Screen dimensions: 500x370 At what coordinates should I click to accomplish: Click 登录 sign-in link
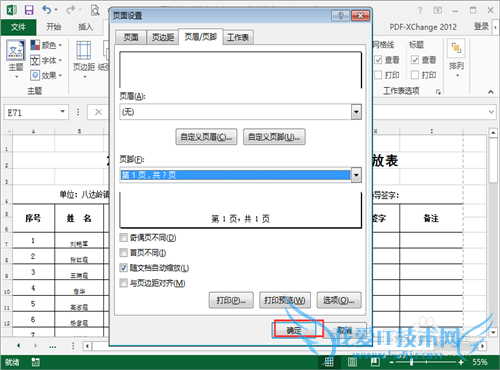(481, 27)
